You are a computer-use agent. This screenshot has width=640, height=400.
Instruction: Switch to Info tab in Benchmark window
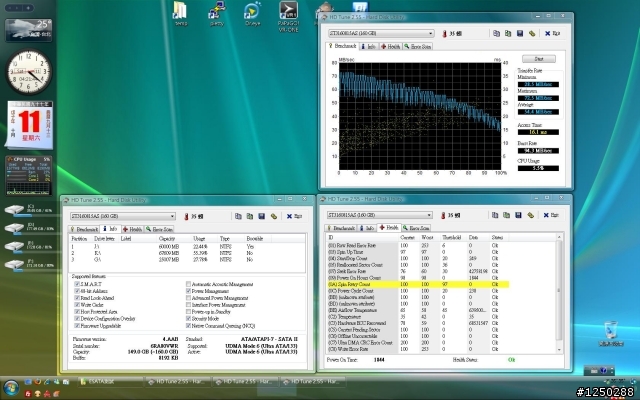(x=368, y=47)
